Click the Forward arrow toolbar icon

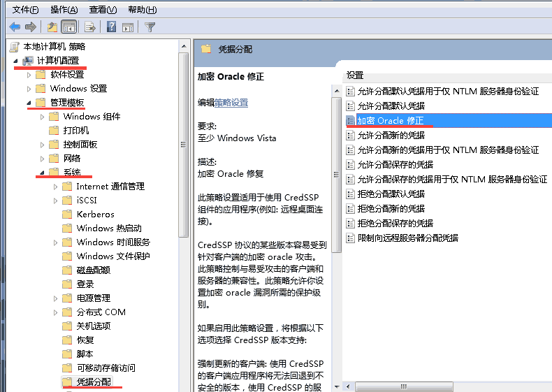31,27
